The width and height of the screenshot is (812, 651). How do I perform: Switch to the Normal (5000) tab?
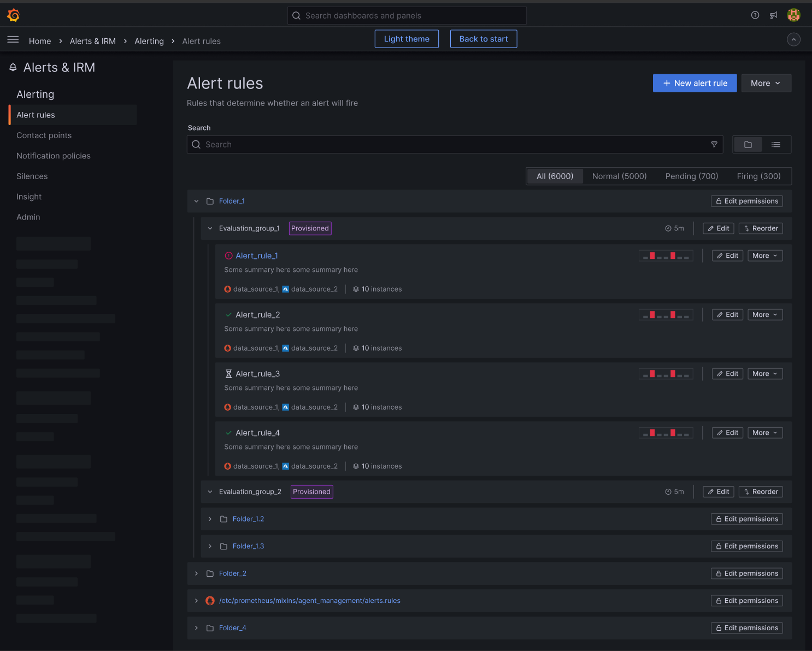pyautogui.click(x=619, y=176)
